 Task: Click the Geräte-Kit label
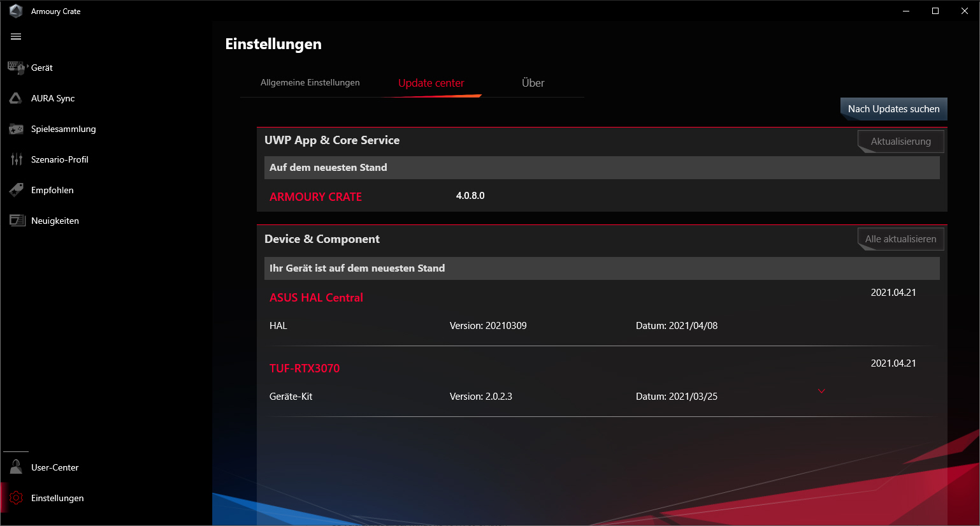tap(291, 397)
